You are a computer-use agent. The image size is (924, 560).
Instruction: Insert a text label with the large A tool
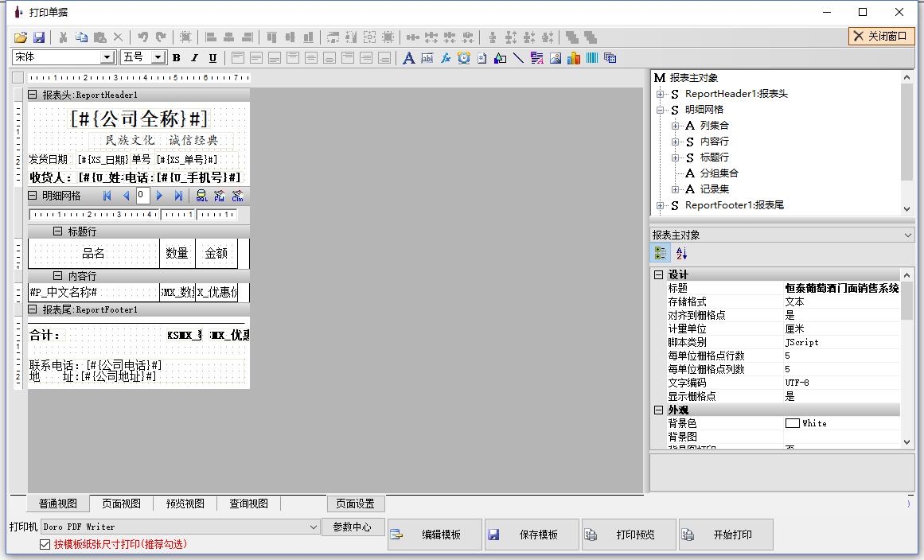coord(408,58)
